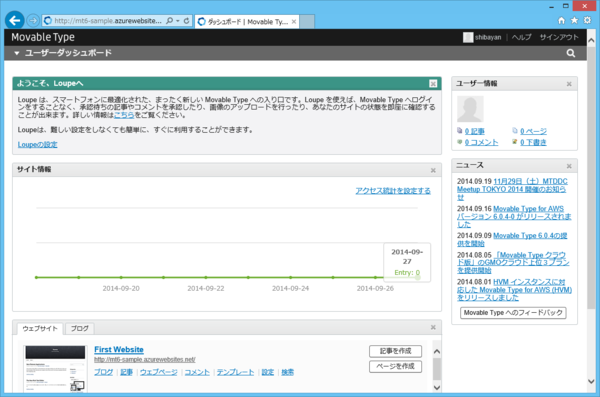Open the MTDDC Meetup TOKYO 2014 news link
This screenshot has height=397, width=600.
[x=512, y=189]
